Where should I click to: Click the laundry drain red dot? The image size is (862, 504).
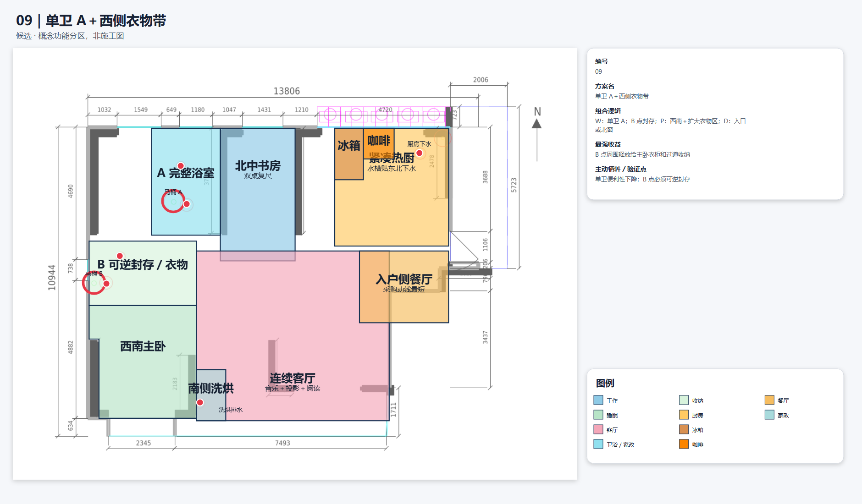pos(200,402)
